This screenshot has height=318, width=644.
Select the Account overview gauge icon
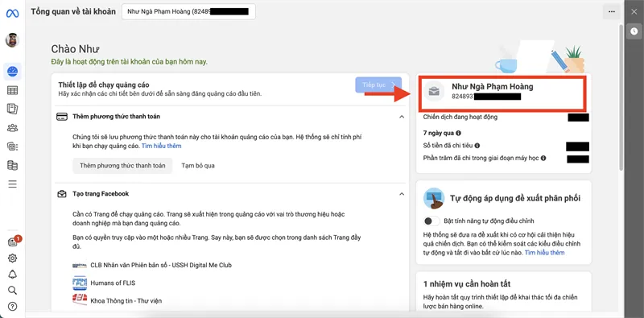pos(12,72)
